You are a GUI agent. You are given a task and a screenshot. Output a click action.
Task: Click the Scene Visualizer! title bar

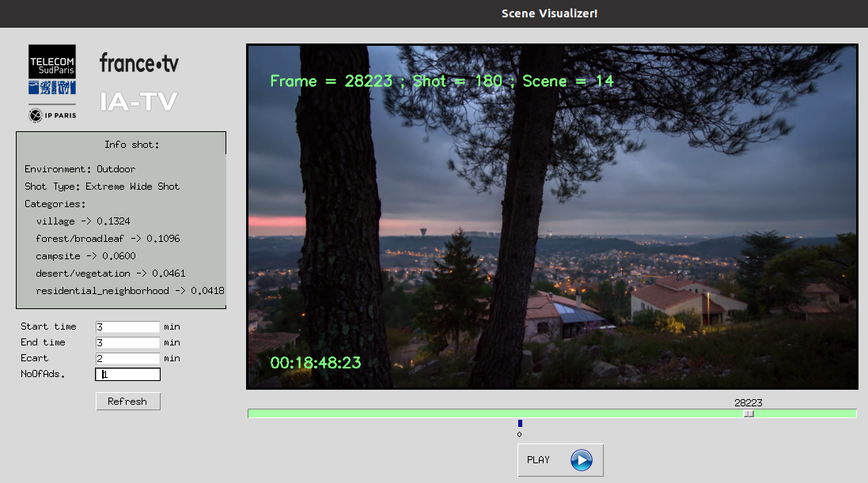[549, 13]
